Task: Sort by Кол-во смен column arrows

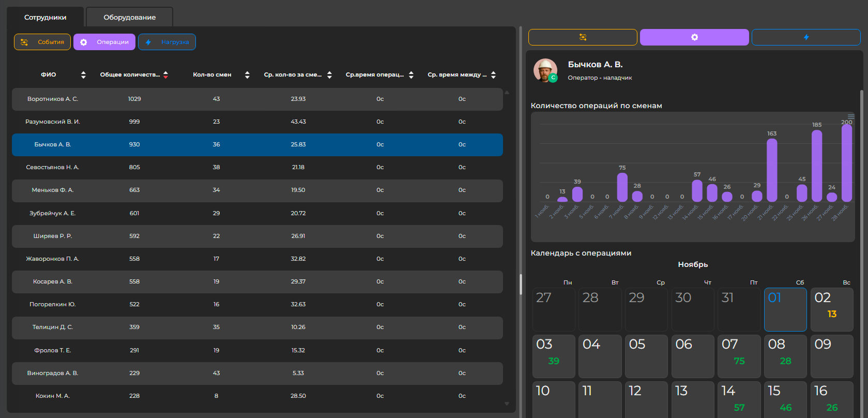Action: pyautogui.click(x=247, y=75)
